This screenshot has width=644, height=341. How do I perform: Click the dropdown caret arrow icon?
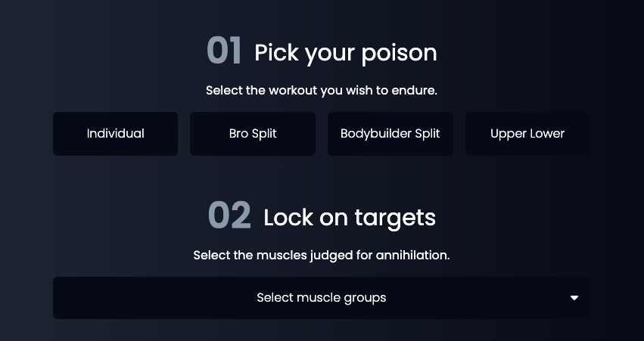click(x=574, y=298)
